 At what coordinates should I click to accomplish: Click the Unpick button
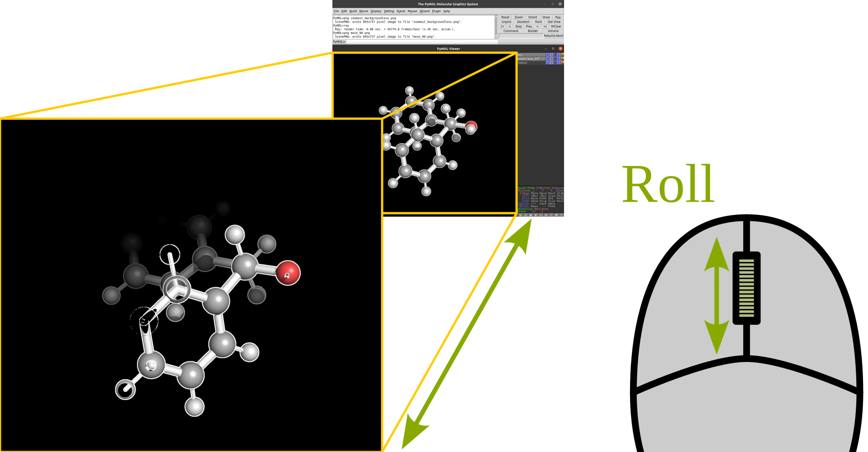pos(506,22)
